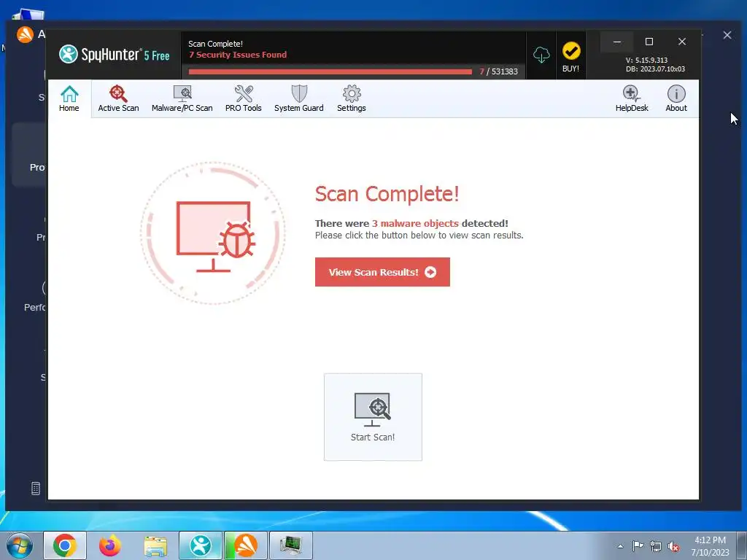Click the SpyHunter 5 Free logo
Viewport: 747px width, 560px height.
coord(115,54)
